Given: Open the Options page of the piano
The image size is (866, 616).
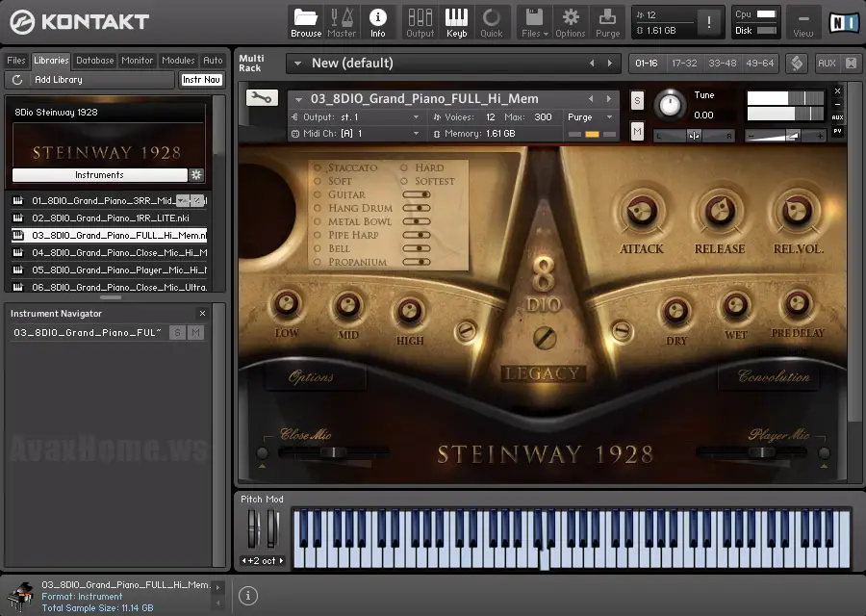Looking at the screenshot, I should click(x=311, y=376).
